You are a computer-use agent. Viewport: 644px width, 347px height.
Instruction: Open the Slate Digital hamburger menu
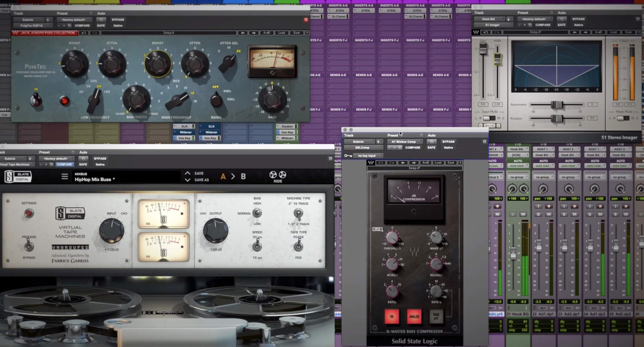click(65, 176)
